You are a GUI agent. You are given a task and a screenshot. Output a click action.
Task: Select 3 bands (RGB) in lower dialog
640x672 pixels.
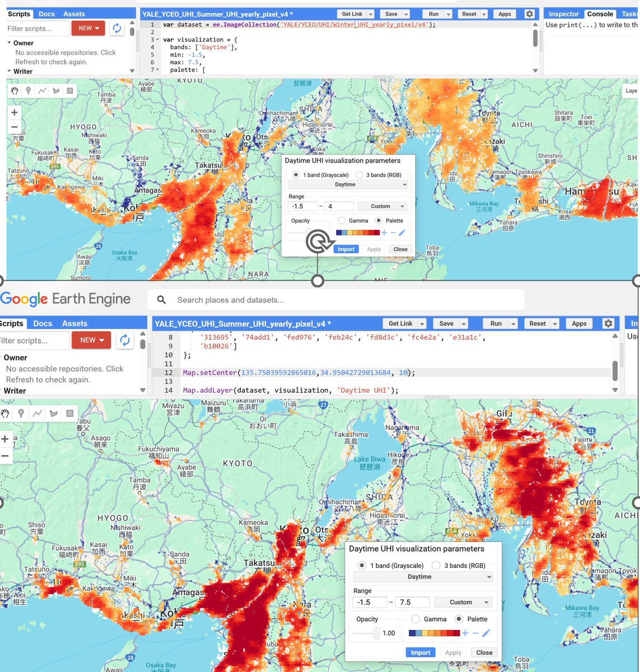pyautogui.click(x=436, y=566)
